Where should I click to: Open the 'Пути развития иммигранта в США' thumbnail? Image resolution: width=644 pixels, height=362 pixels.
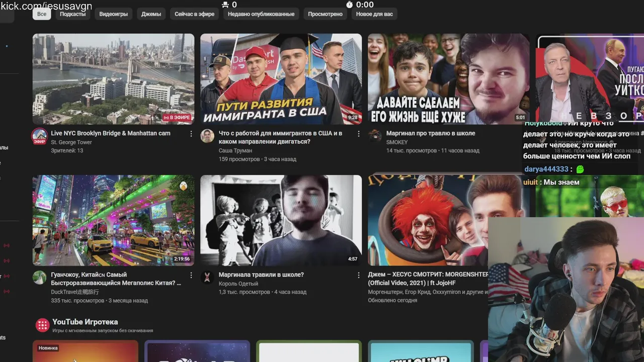point(281,79)
